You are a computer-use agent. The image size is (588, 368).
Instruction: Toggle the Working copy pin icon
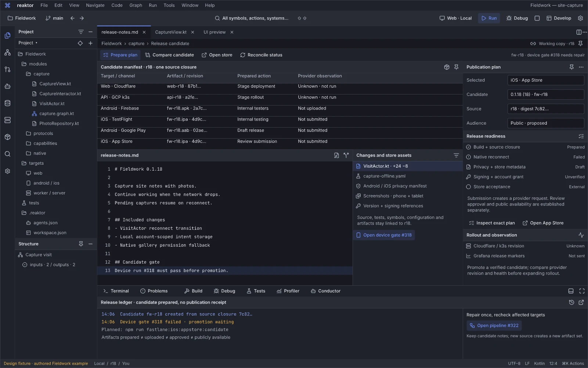[x=580, y=43]
